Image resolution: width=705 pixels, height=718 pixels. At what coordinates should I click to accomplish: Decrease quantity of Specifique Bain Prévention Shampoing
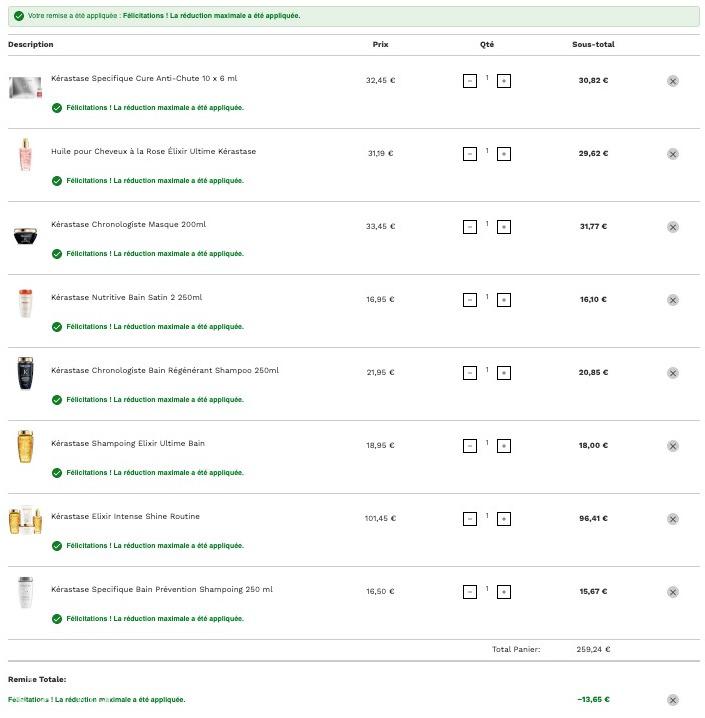point(470,592)
